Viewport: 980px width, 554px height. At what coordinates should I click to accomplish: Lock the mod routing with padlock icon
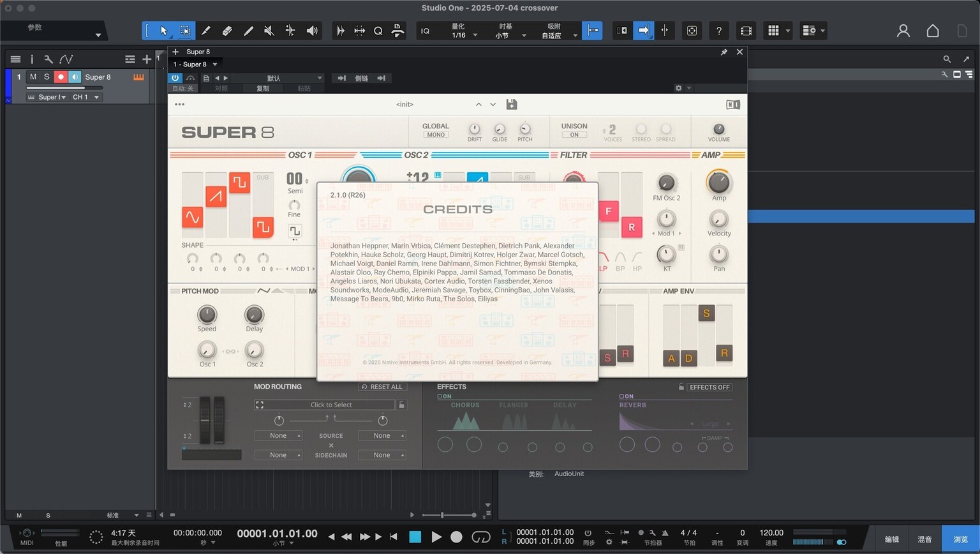401,405
